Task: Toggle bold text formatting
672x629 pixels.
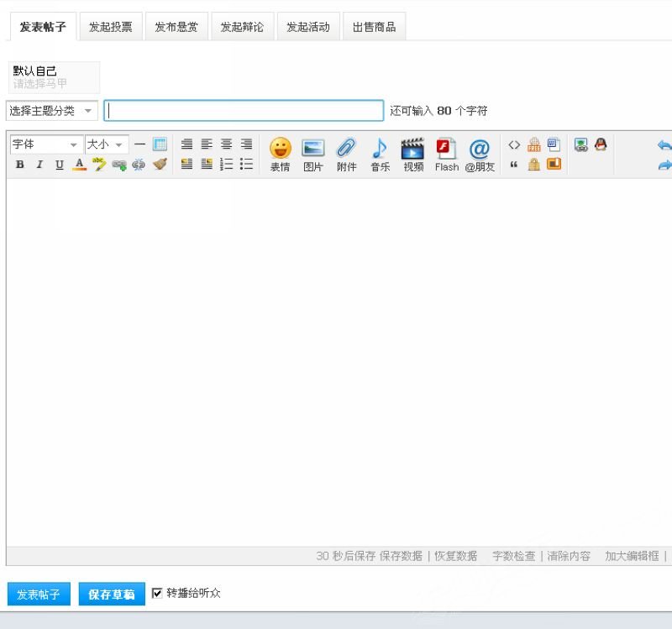Action: click(19, 165)
